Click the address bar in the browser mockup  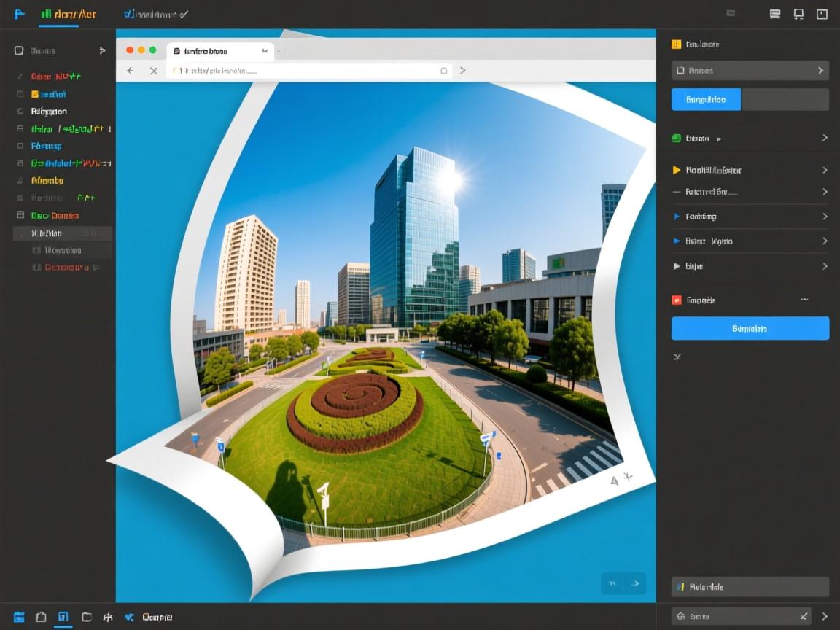point(306,71)
